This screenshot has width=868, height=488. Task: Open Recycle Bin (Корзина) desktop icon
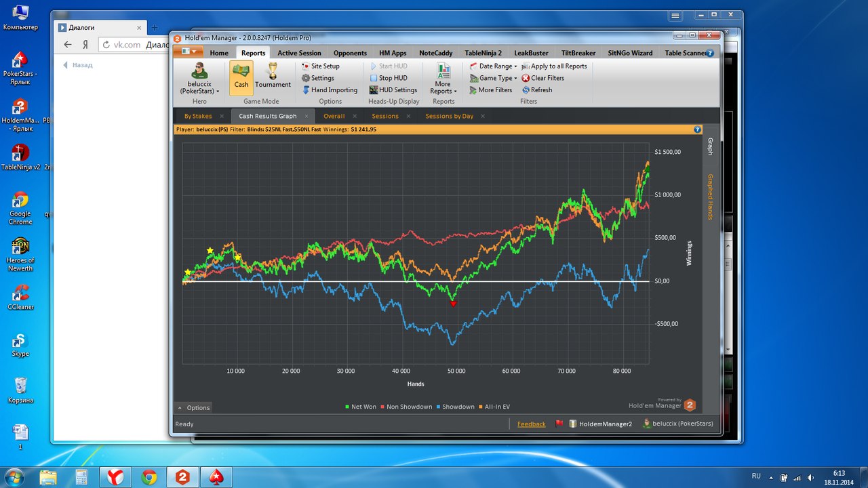tap(20, 391)
